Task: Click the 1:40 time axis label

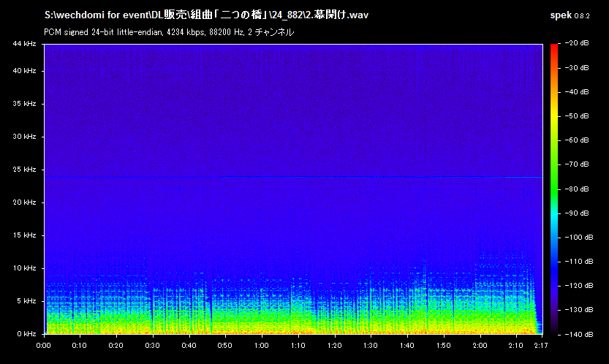Action: tap(407, 346)
